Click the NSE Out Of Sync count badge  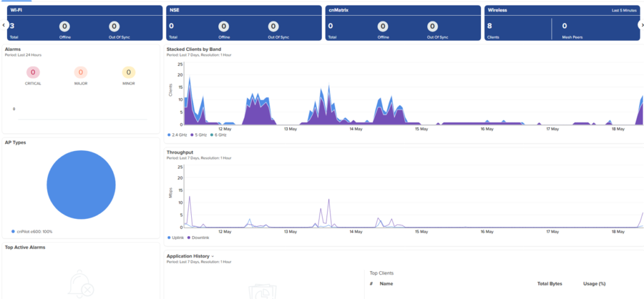coord(273,26)
